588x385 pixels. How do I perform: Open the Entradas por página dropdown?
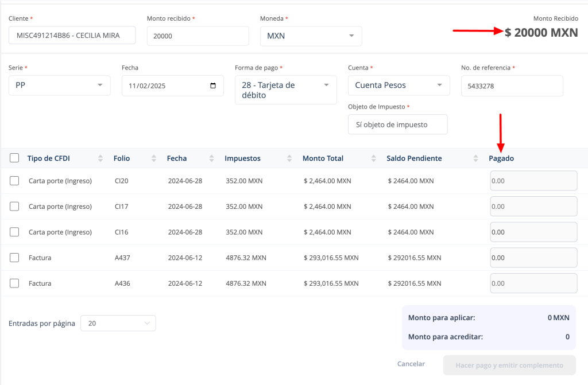click(x=118, y=323)
